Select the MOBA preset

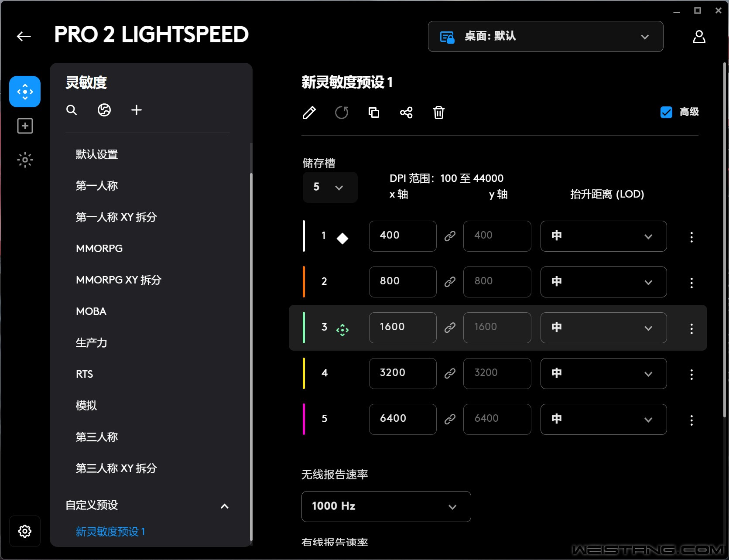point(91,311)
